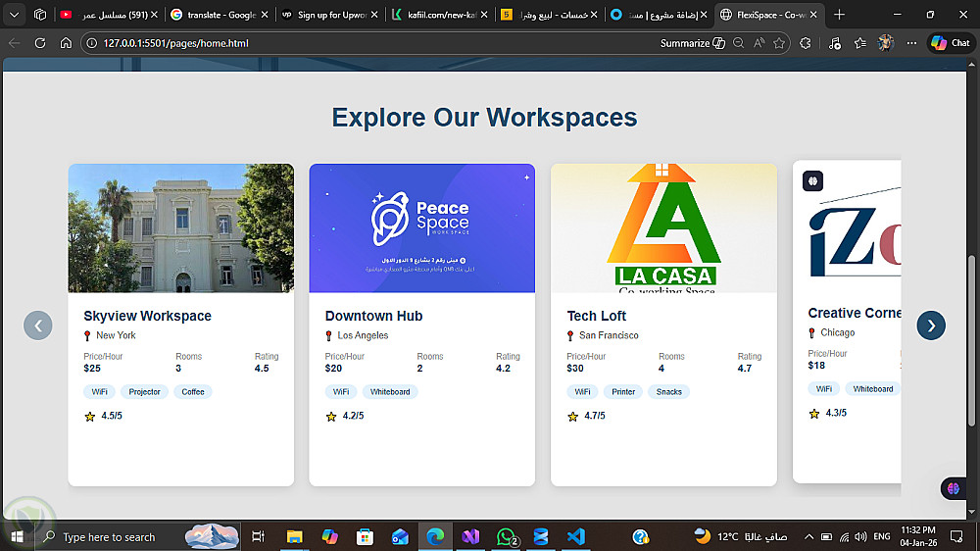Screen dimensions: 980x551
Task: Click the Creative Corner title
Action: 855,313
